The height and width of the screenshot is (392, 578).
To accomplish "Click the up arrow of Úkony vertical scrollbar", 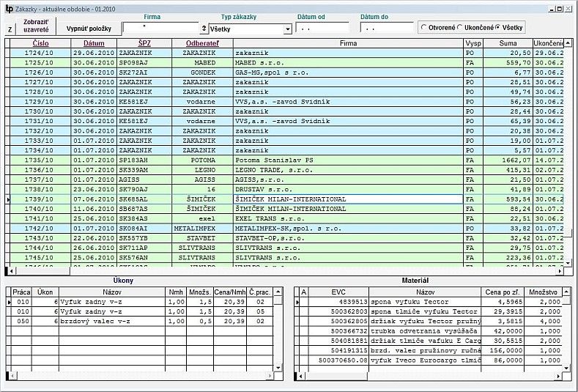I will (278, 292).
